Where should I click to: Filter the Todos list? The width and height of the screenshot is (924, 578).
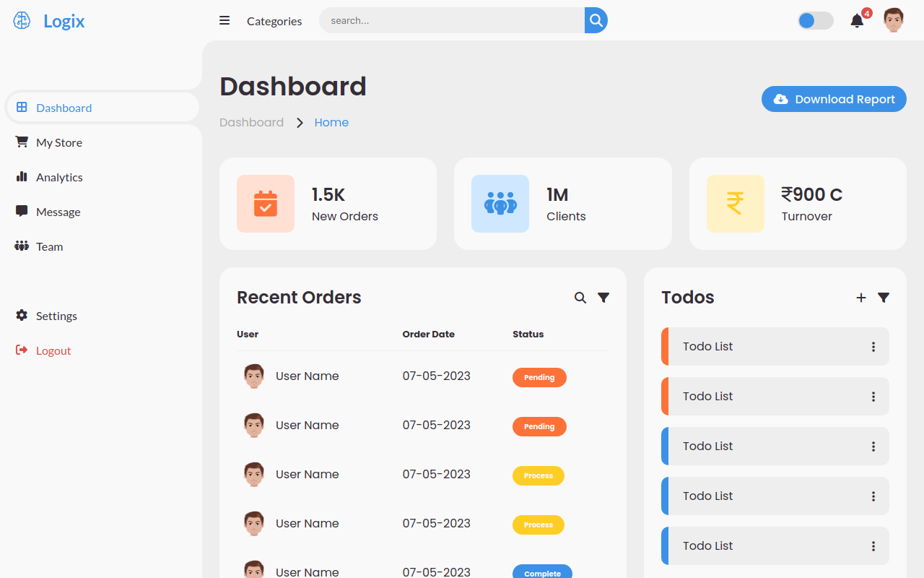point(883,298)
